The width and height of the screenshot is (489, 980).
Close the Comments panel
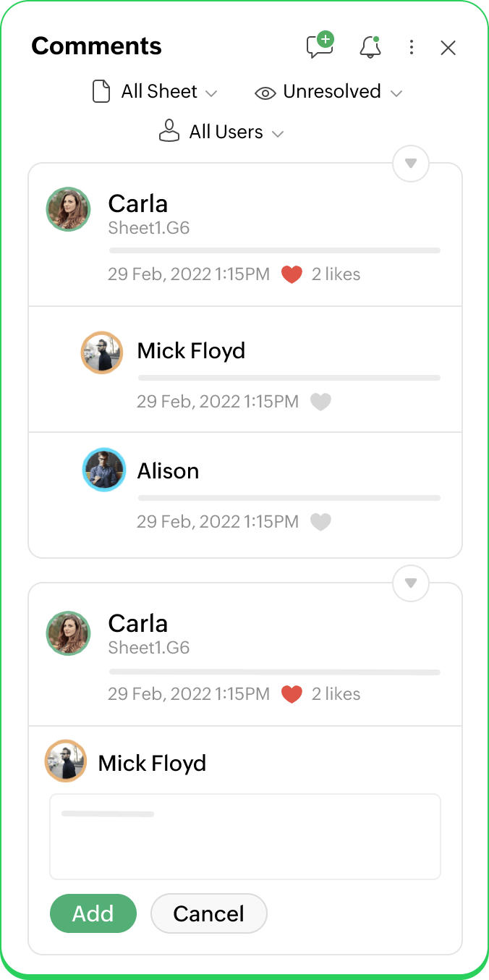point(448,48)
